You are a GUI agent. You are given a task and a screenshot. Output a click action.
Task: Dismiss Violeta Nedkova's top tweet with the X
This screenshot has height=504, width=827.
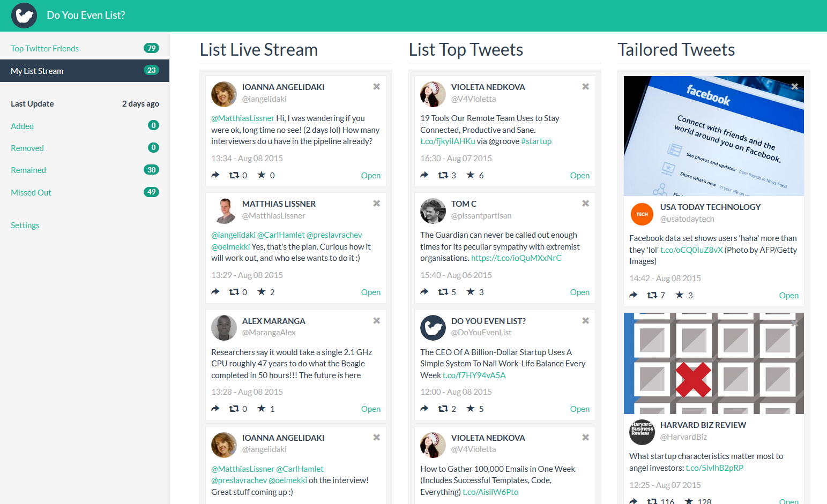585,86
